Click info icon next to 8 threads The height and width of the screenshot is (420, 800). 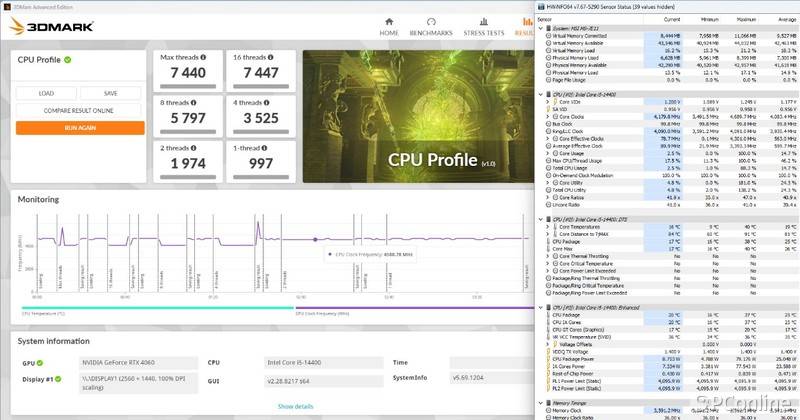tap(194, 102)
